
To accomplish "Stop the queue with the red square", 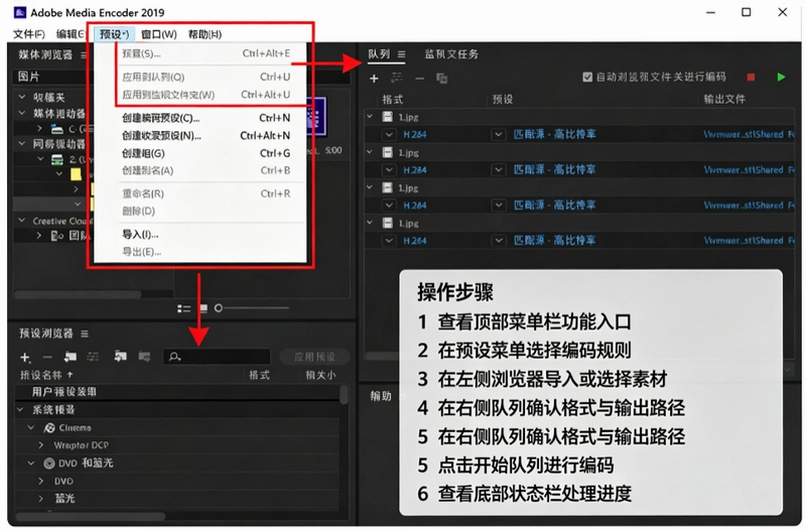I will click(750, 77).
